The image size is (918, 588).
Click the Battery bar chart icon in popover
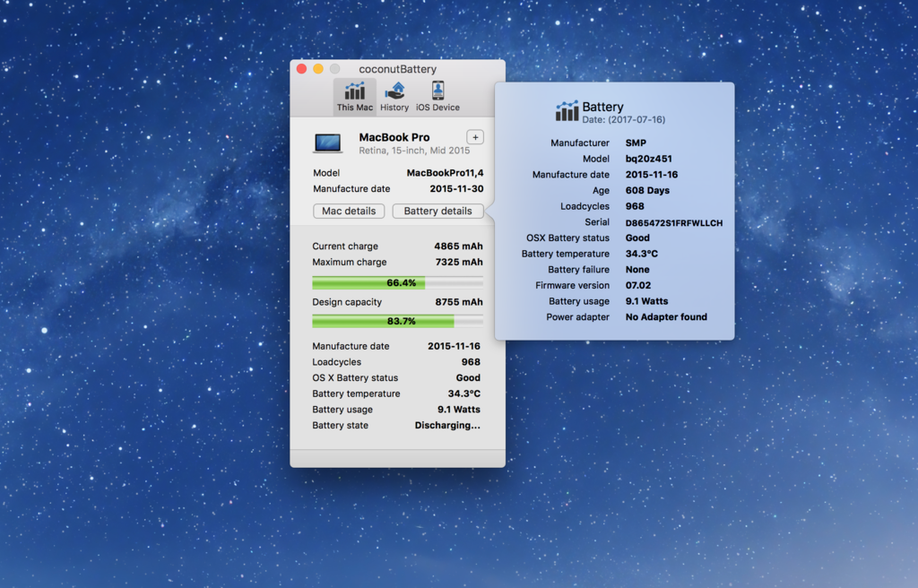coord(567,110)
